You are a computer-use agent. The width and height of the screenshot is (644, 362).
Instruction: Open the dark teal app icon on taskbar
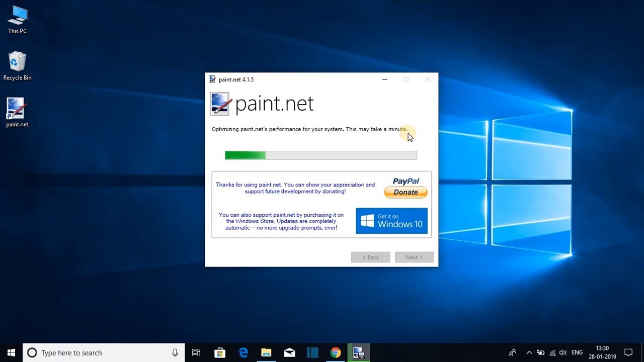point(312,352)
